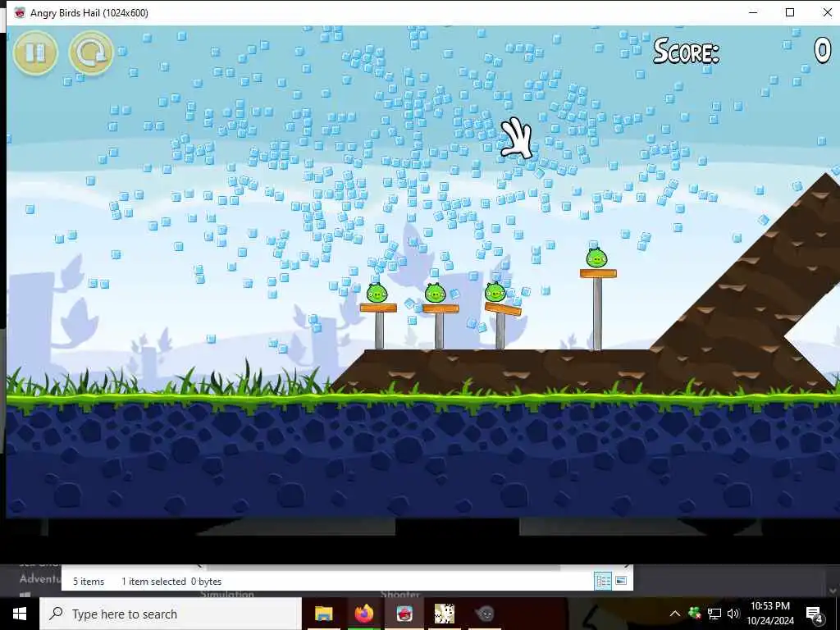Screen dimensions: 840x630
Task: Open the clock showing 10:53 PM
Action: [769, 614]
